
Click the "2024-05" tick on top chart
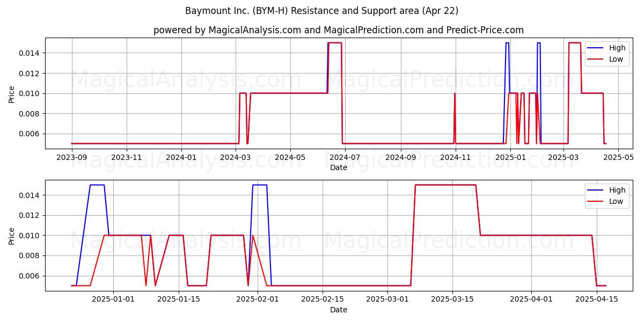[x=290, y=157]
